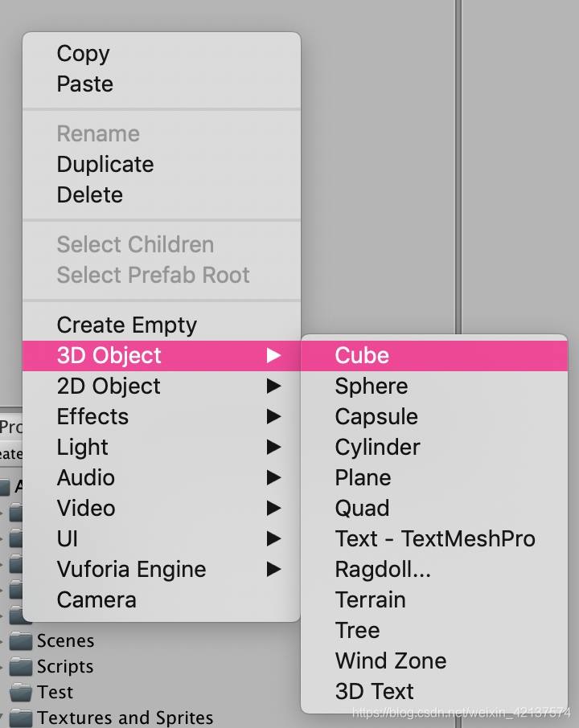Select Paste
This screenshot has width=579, height=728.
(83, 84)
